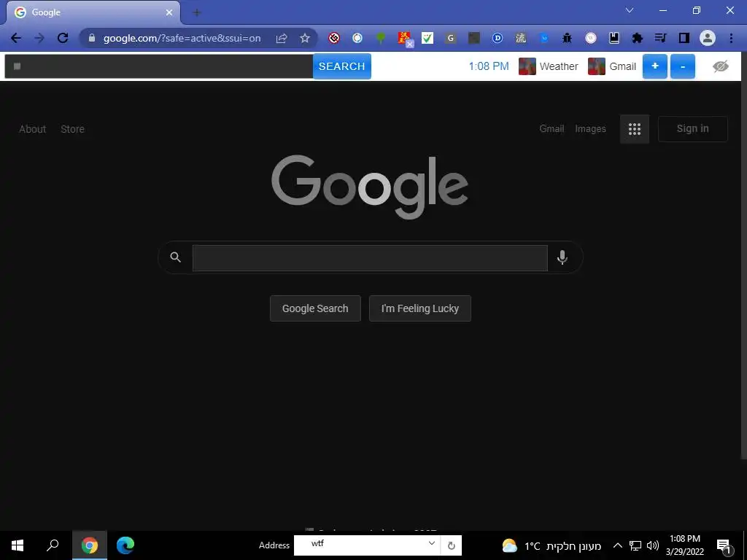Open the Windows Start menu
Screen dimensions: 747x560
pyautogui.click(x=18, y=545)
